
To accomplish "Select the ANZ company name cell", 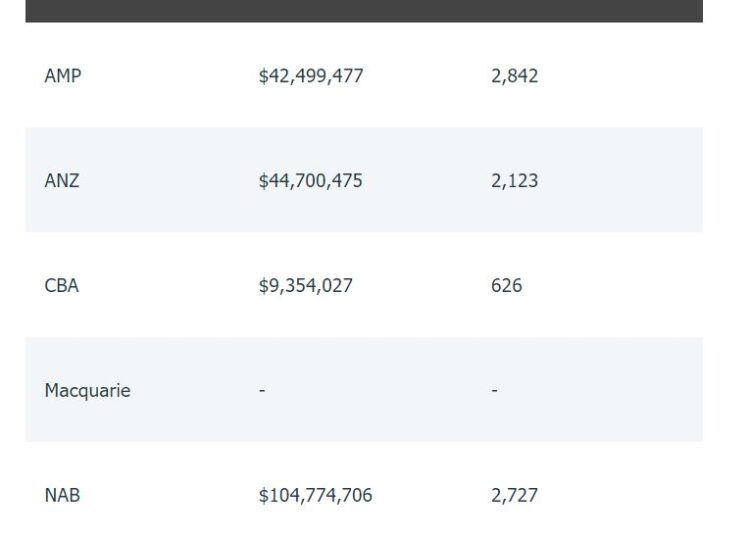I will (62, 181).
